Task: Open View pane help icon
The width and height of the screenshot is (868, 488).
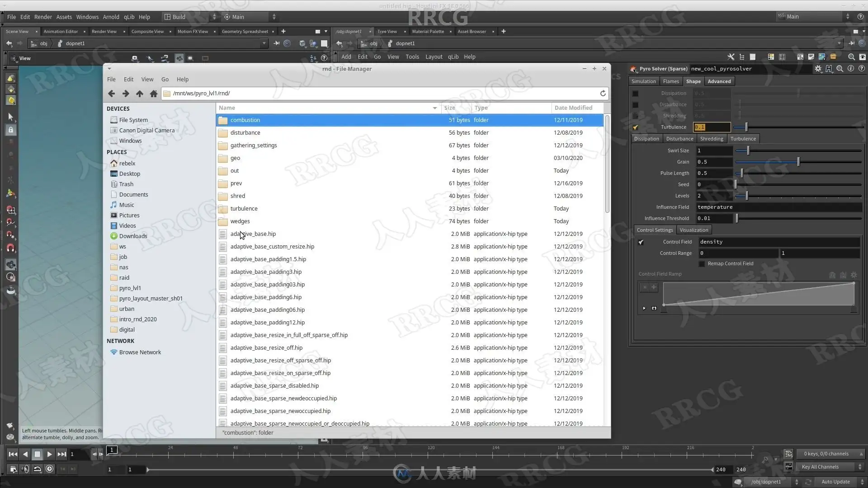Action: click(x=324, y=58)
